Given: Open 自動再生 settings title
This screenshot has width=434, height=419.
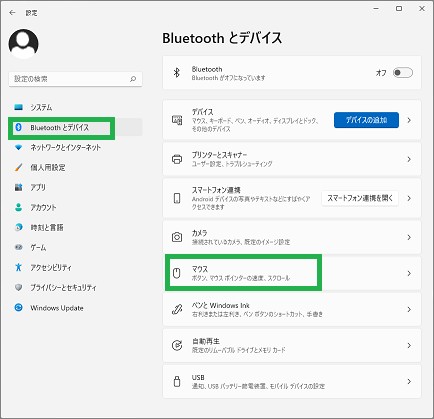Looking at the screenshot, I should point(206,341).
